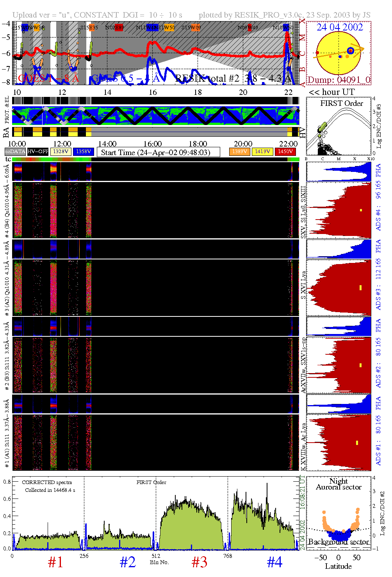Click the orange S15W09 flare marker

point(194,28)
